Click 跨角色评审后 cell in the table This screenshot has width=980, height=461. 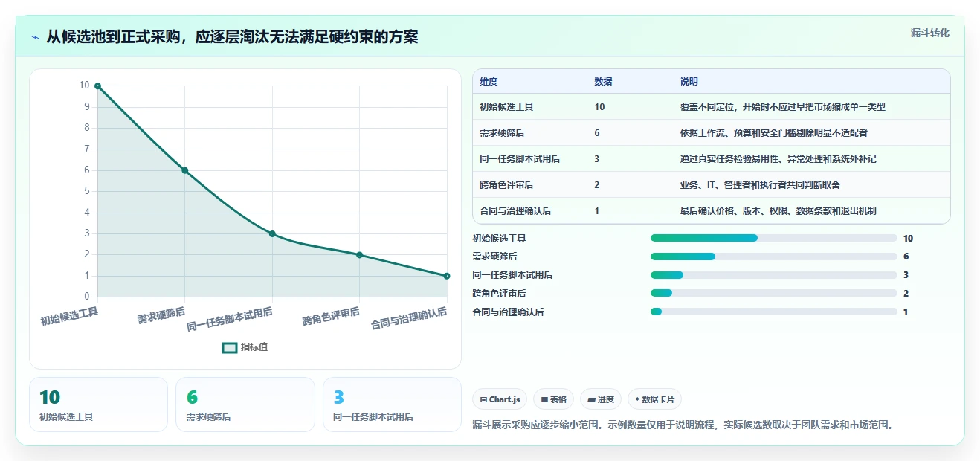506,185
